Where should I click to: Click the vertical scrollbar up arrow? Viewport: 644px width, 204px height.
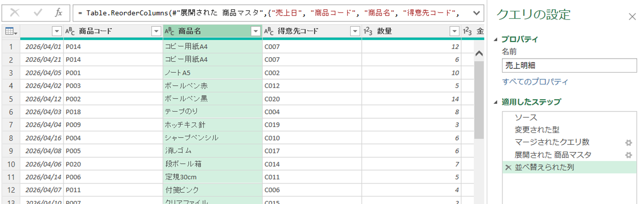click(479, 53)
